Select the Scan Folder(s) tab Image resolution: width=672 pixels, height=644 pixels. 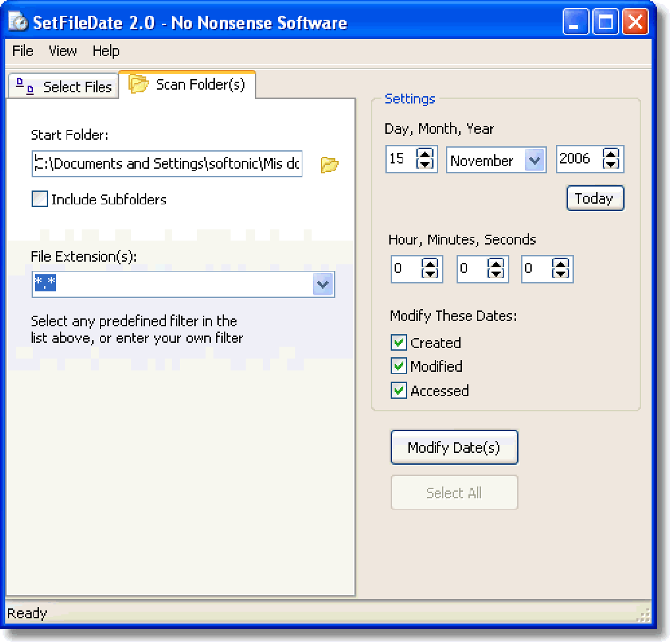(187, 84)
